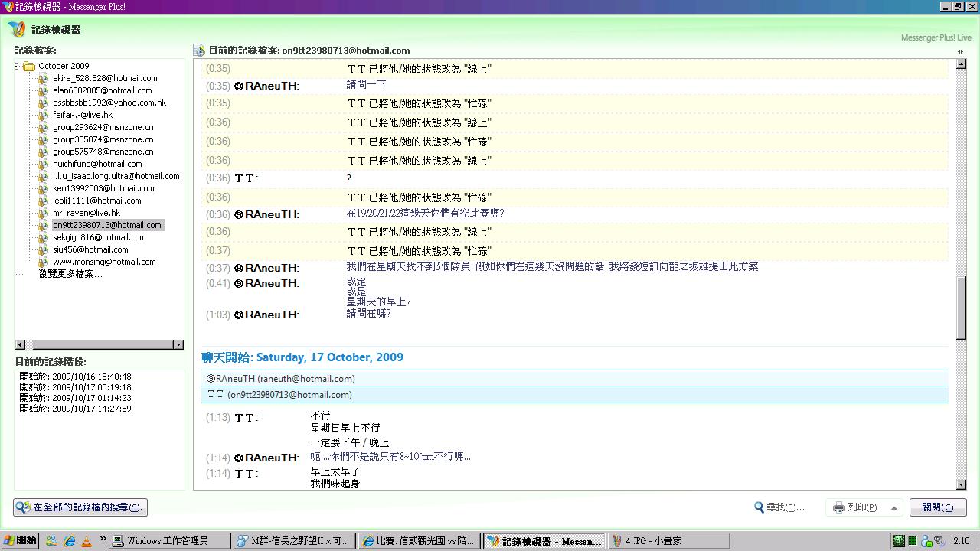Click the 瀏覽更多檔案 browse more files link
Image resolution: width=980 pixels, height=551 pixels.
(70, 274)
